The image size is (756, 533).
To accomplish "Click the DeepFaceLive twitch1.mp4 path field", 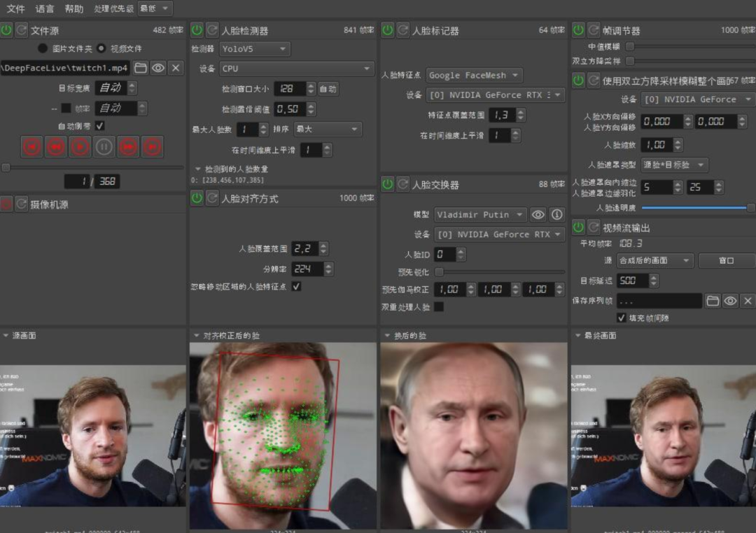I will coord(65,68).
